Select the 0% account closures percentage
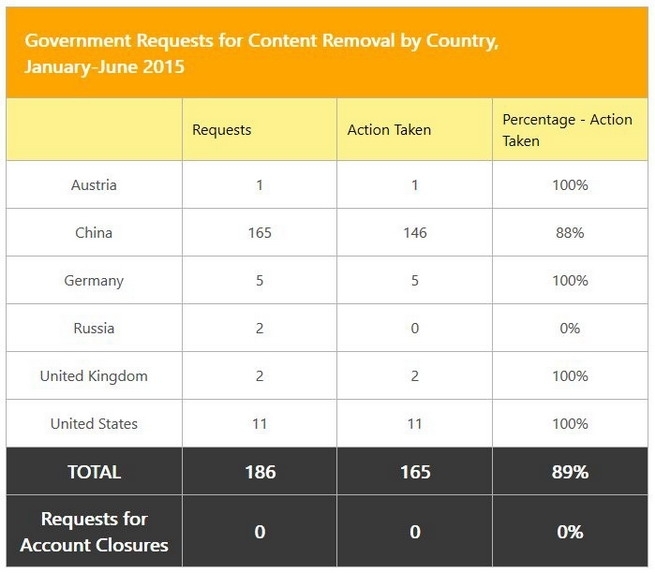 coord(570,532)
